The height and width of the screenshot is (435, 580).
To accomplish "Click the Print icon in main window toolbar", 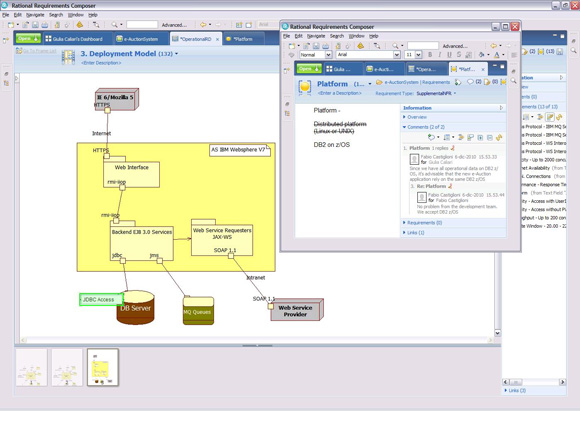I will point(44,25).
